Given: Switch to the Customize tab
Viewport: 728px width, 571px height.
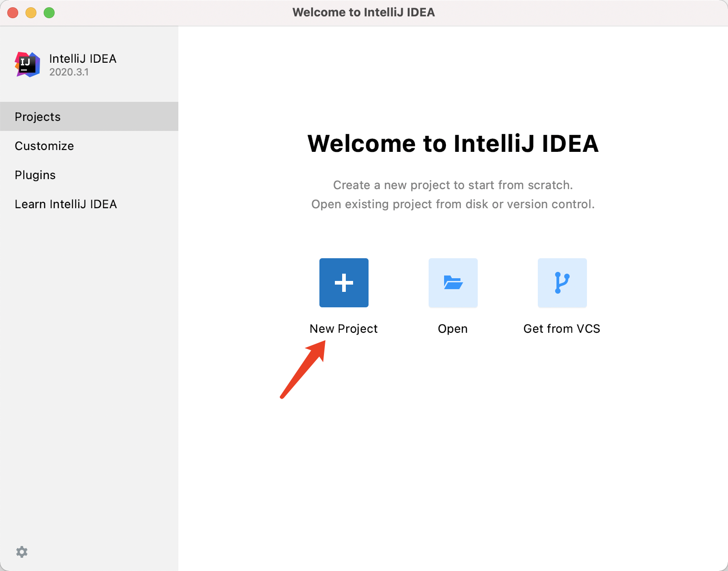Looking at the screenshot, I should 89,145.
